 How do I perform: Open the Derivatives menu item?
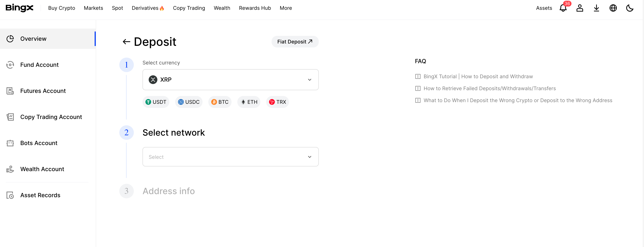(148, 8)
